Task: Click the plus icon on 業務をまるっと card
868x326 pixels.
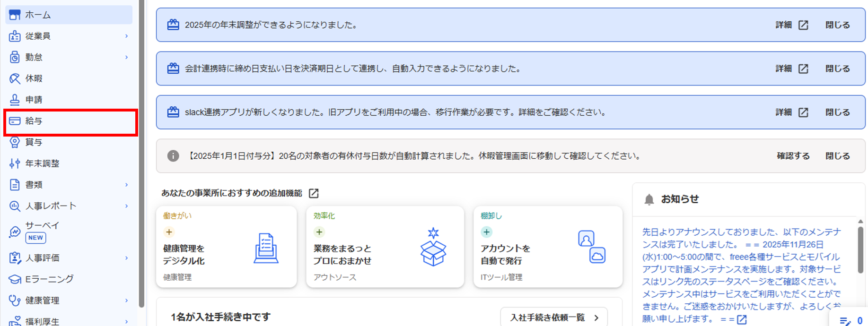Action: [319, 232]
